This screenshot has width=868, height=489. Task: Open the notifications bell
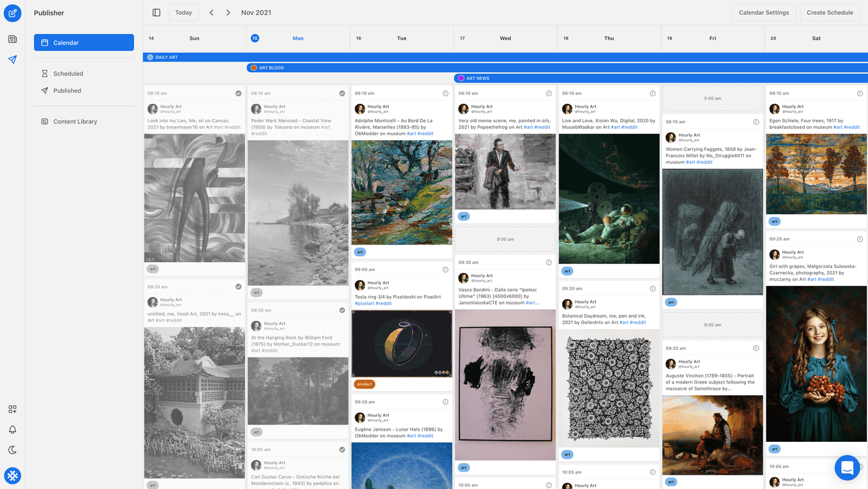12,429
